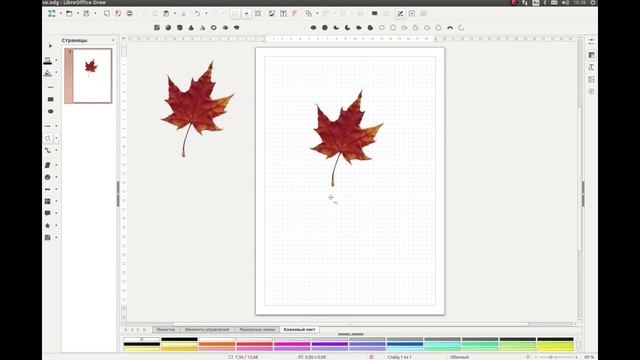Select the callout shapes tool
640x360 pixels.
tap(48, 213)
